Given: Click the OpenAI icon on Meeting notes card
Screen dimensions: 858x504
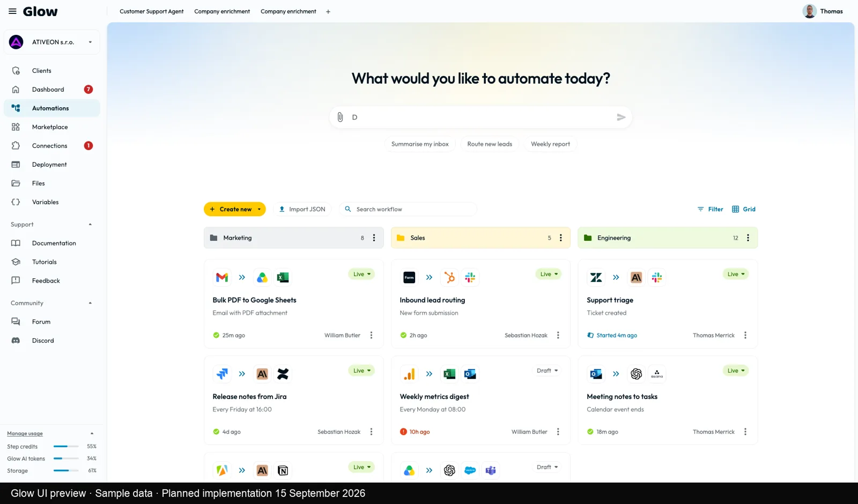Looking at the screenshot, I should pyautogui.click(x=637, y=374).
